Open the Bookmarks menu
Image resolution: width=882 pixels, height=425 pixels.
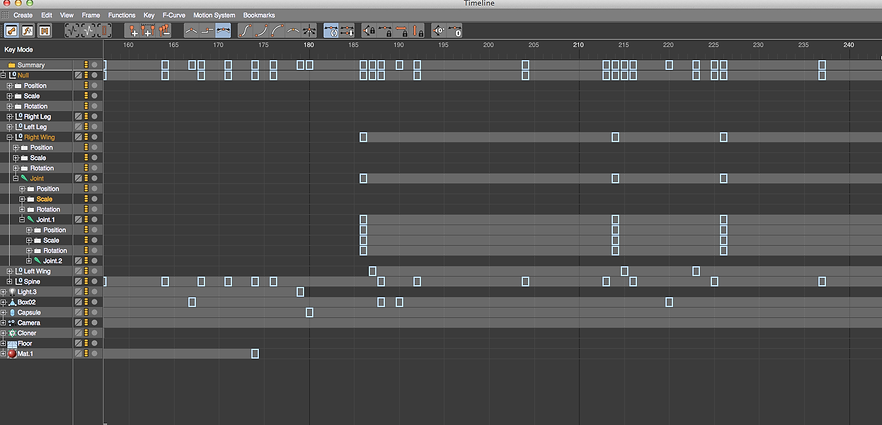[x=259, y=15]
